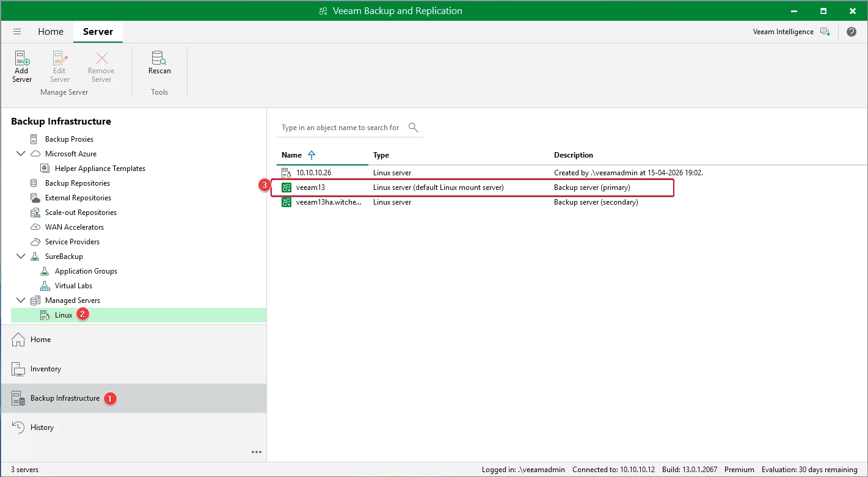Open navigation pane overflow dots

pos(257,452)
